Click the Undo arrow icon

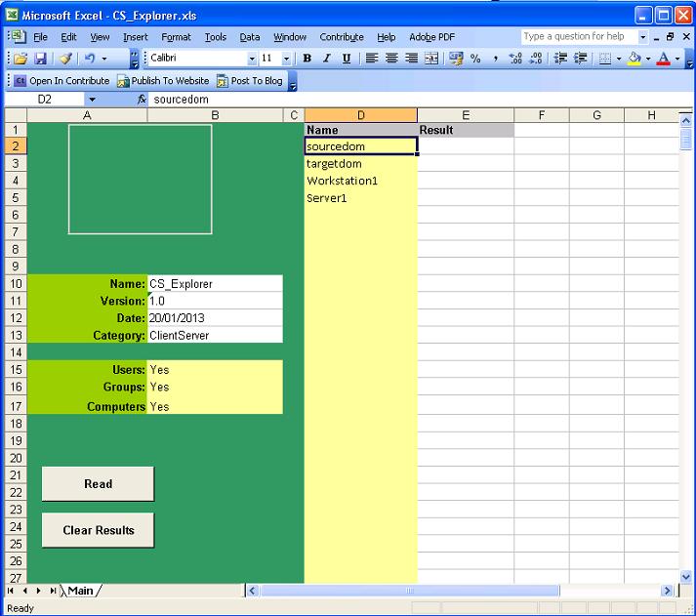click(x=88, y=59)
